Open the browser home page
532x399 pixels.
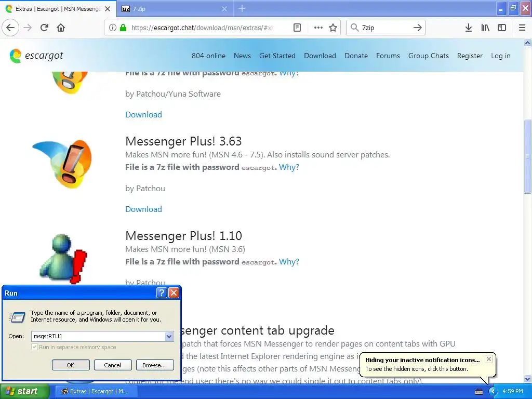pos(61,28)
